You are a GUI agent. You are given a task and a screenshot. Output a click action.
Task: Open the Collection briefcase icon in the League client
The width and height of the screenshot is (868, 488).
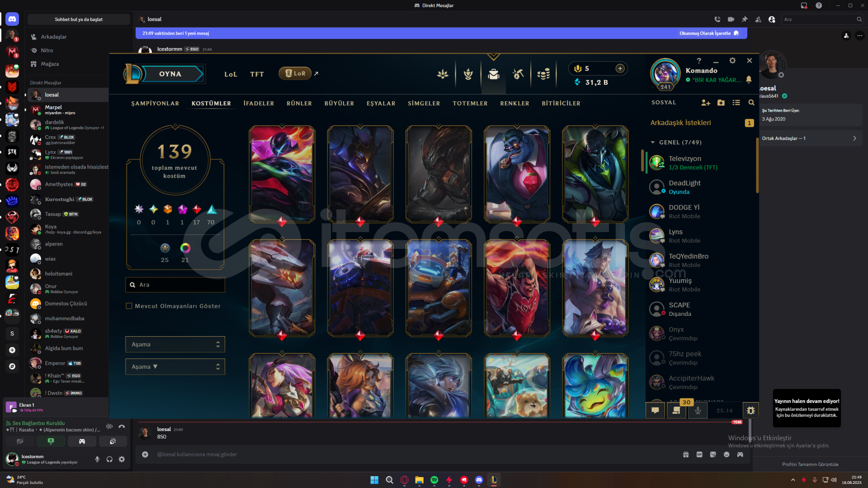493,74
